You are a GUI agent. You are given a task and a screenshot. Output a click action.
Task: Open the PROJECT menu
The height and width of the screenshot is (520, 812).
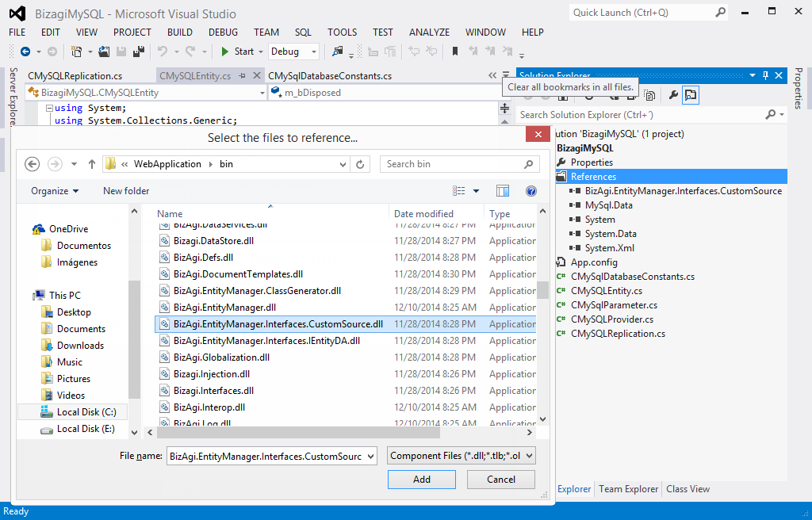click(x=132, y=32)
